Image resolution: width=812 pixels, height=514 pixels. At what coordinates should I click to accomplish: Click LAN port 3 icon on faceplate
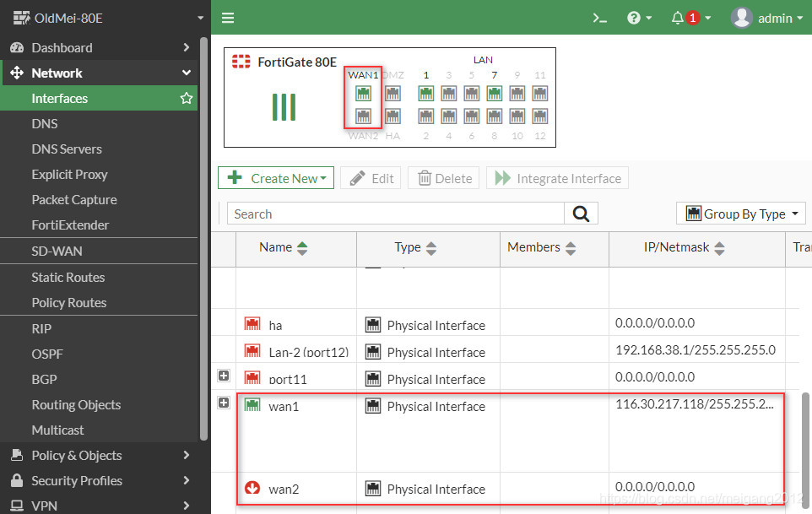point(449,94)
